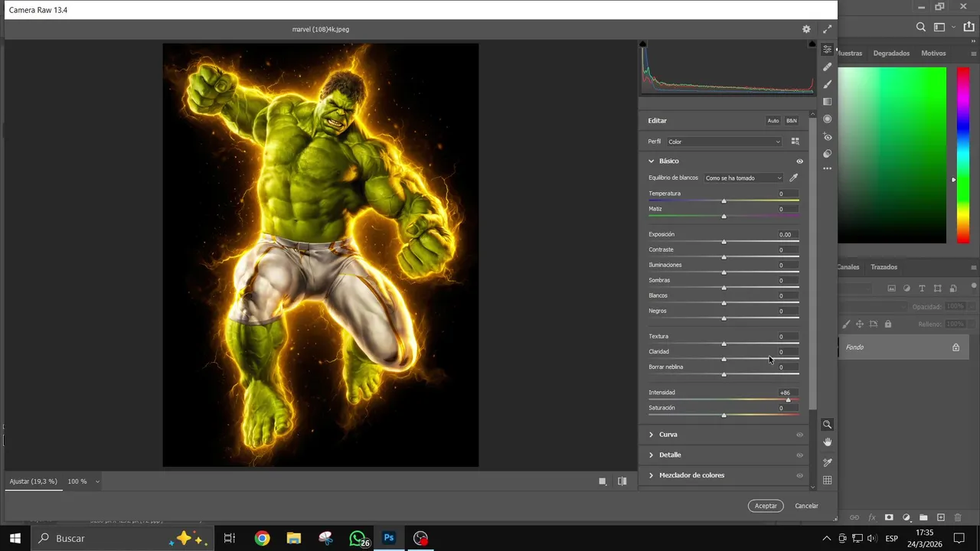Select the Red Eye removal tool

point(827,137)
